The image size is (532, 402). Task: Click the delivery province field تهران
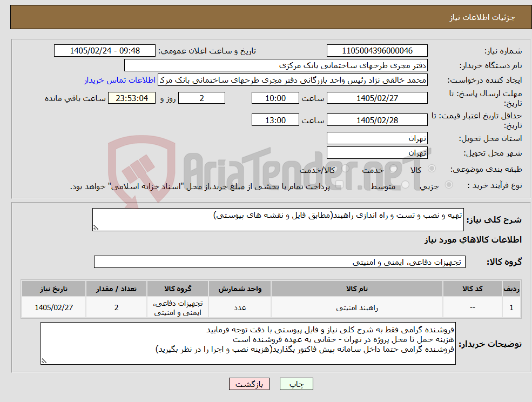pyautogui.click(x=377, y=138)
